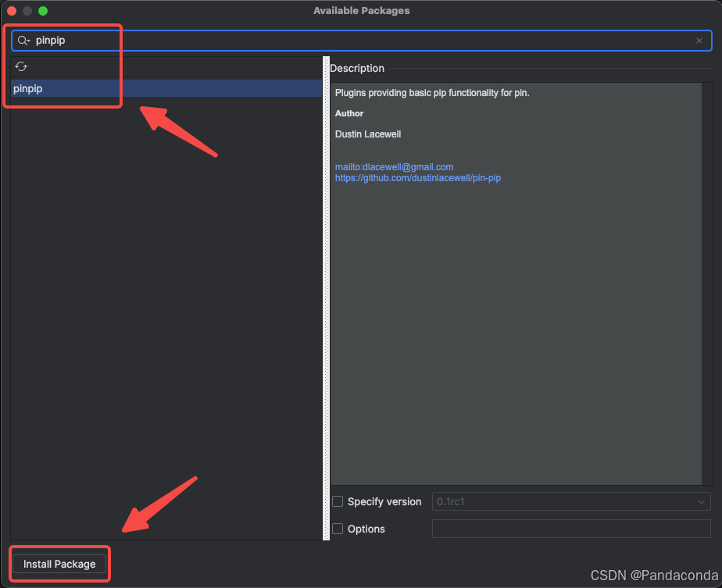Reload the package list with the refresh icon

pos(21,66)
